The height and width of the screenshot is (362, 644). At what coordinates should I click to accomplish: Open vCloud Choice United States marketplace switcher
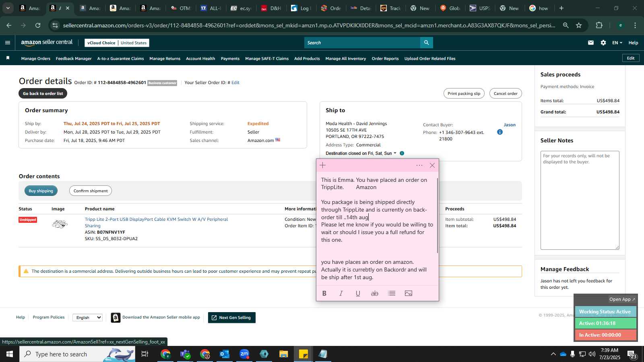[117, 43]
